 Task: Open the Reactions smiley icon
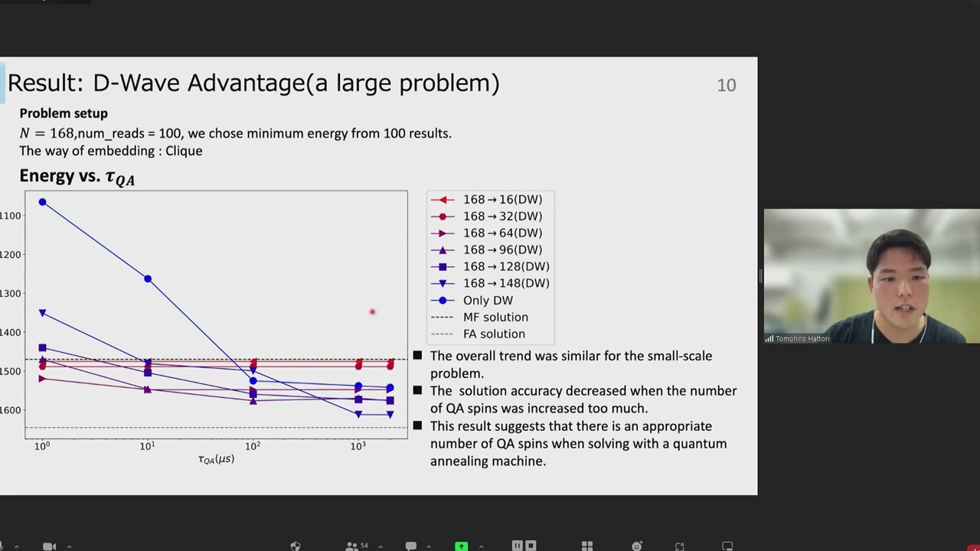pyautogui.click(x=637, y=546)
